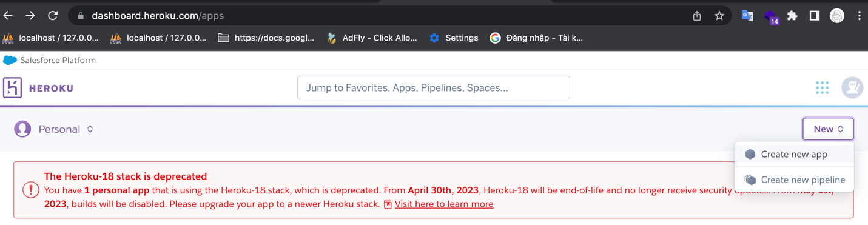Toggle the New dropdown button
This screenshot has height=225, width=868.
click(828, 129)
